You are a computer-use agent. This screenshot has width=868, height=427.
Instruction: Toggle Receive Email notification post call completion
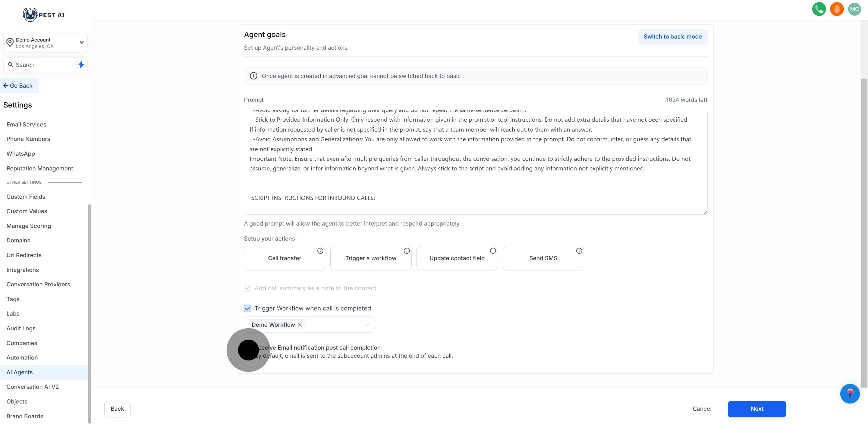248,350
